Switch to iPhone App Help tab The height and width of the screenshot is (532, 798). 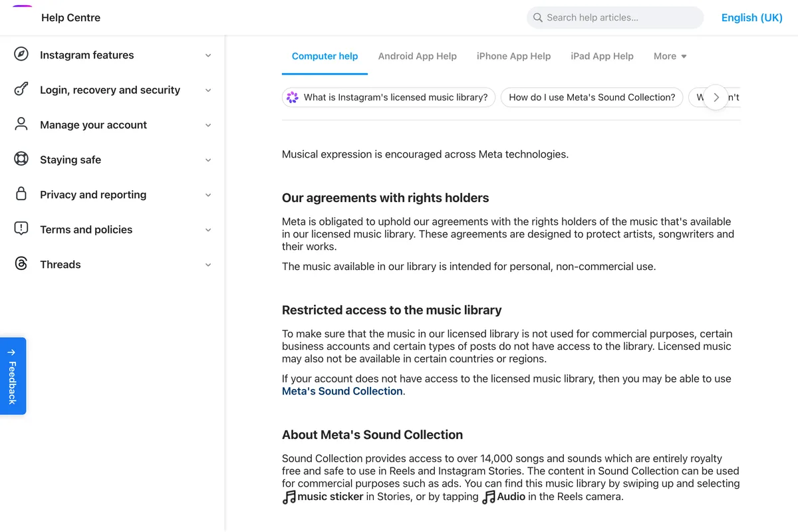coord(513,56)
